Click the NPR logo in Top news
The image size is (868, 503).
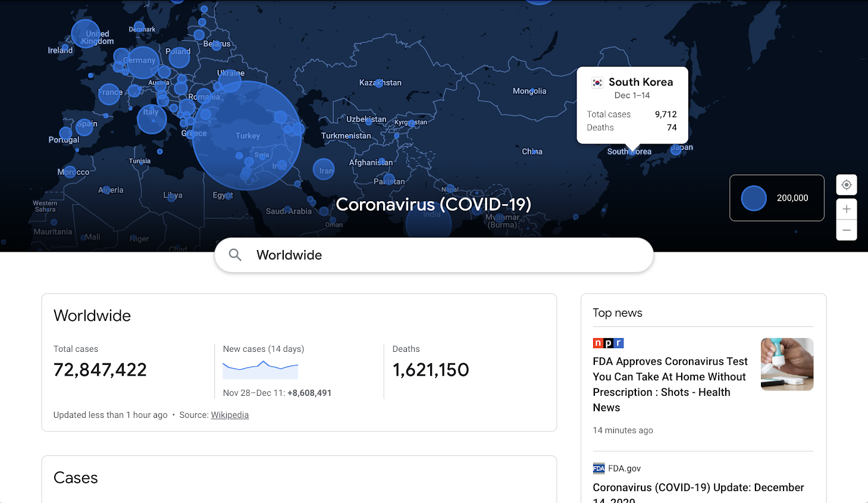click(608, 343)
